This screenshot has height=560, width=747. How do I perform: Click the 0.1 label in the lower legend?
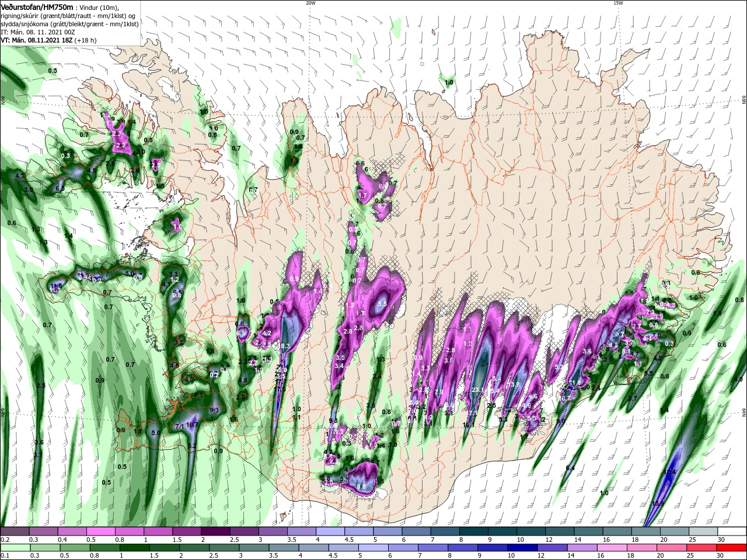pyautogui.click(x=5, y=555)
